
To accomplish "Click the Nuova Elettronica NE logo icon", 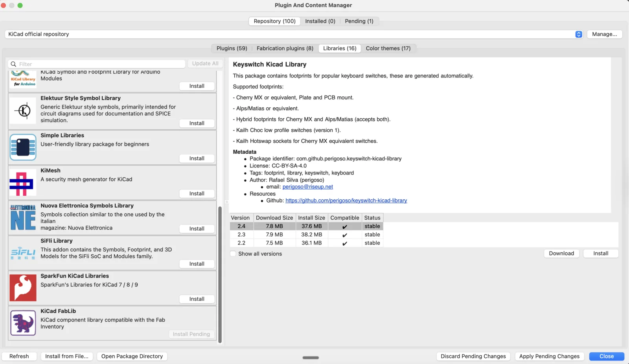I will (x=23, y=217).
